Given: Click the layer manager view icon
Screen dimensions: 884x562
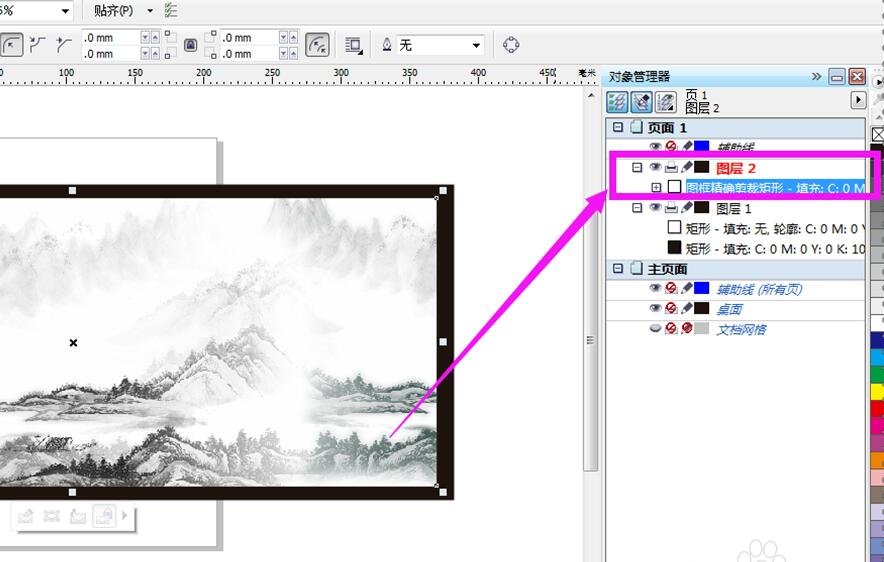Looking at the screenshot, I should coord(665,101).
